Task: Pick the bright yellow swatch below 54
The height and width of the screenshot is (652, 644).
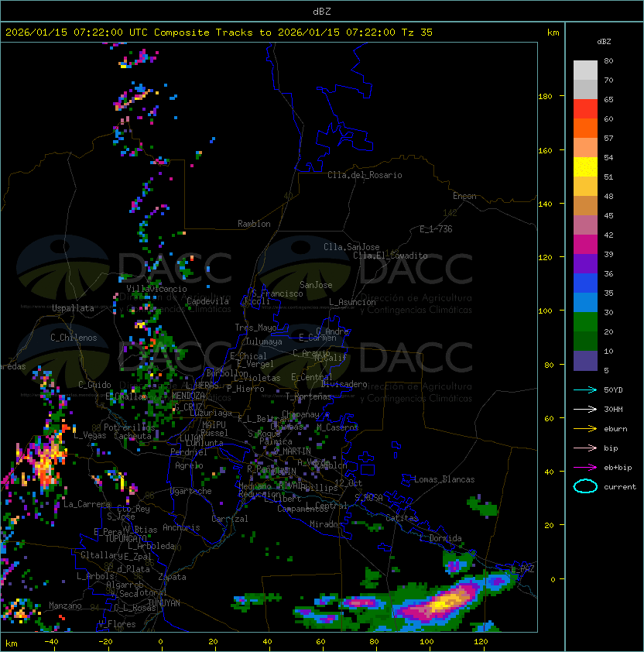Action: tap(585, 166)
